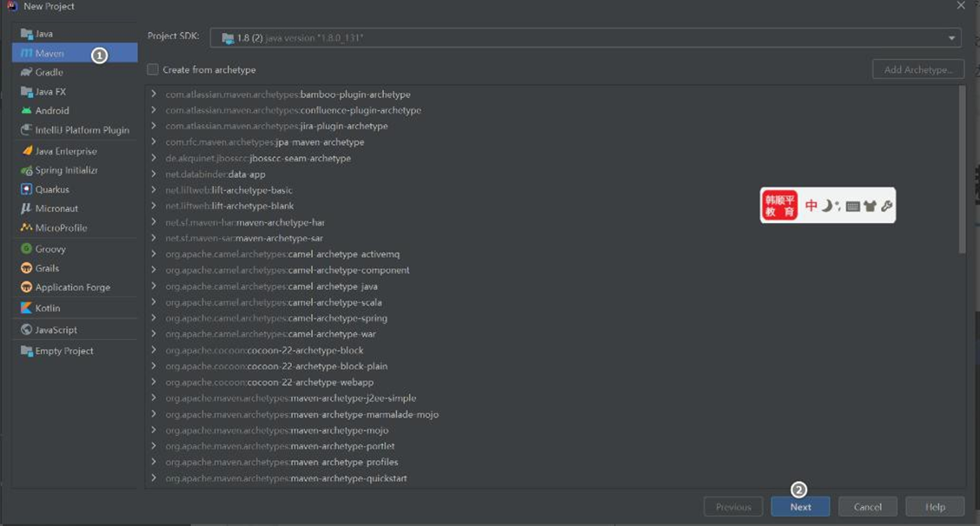
Task: Choose Empty Project from the list
Action: (x=63, y=351)
